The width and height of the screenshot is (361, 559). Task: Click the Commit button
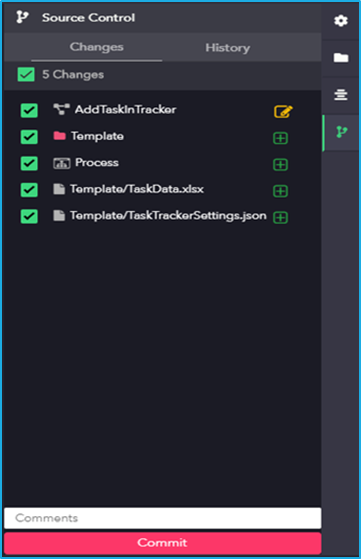tap(163, 543)
